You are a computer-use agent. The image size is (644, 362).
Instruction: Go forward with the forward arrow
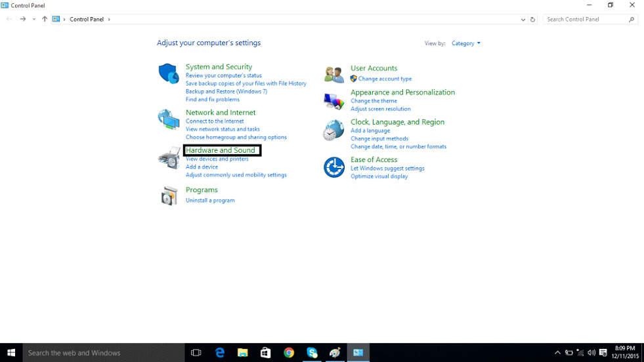click(x=23, y=19)
